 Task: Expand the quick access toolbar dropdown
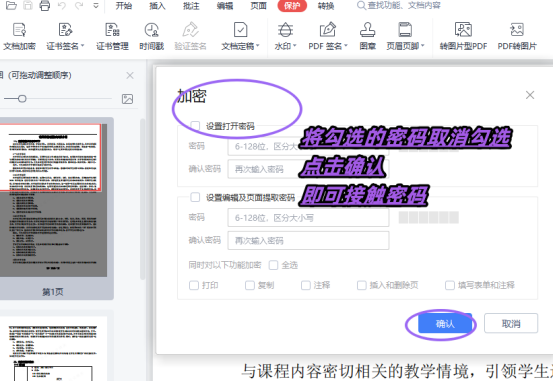pos(96,5)
